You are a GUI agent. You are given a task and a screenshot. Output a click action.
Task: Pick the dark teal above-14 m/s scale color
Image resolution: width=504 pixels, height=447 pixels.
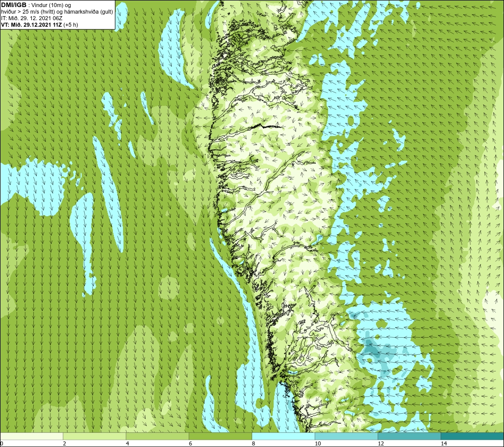point(473,436)
